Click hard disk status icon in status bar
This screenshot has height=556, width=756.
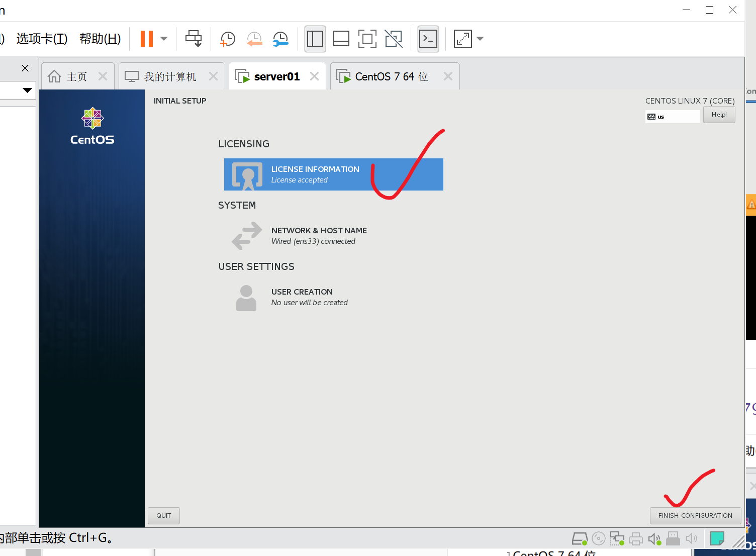(x=580, y=539)
